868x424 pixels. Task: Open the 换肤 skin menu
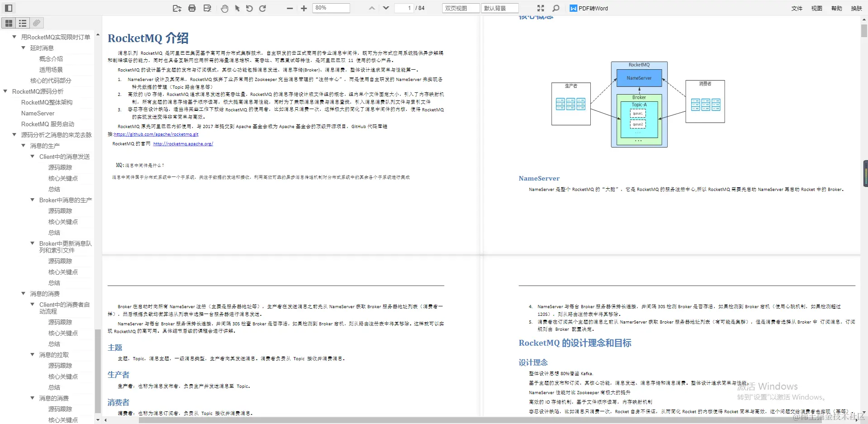pos(857,8)
